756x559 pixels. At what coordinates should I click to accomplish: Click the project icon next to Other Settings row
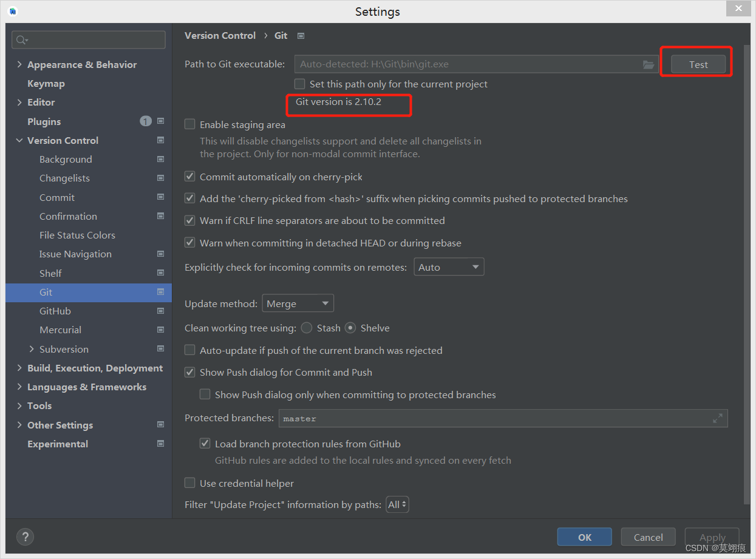coord(160,425)
